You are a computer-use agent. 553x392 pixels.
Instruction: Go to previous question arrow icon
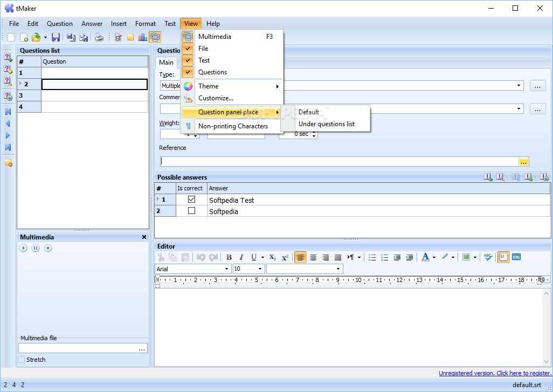(x=8, y=123)
